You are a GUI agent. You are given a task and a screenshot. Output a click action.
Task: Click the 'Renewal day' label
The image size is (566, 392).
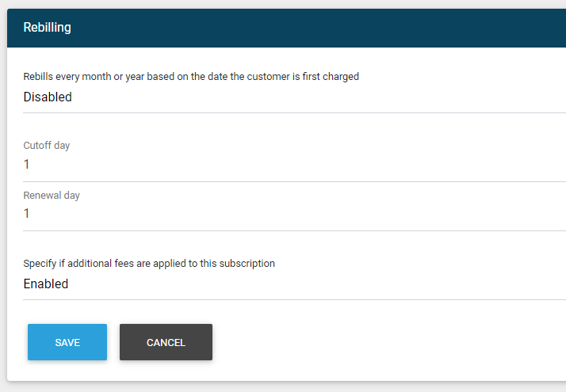coord(52,195)
